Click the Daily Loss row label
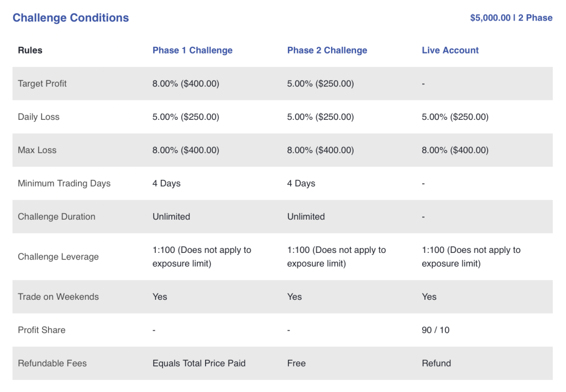This screenshot has height=392, width=566. [x=39, y=117]
